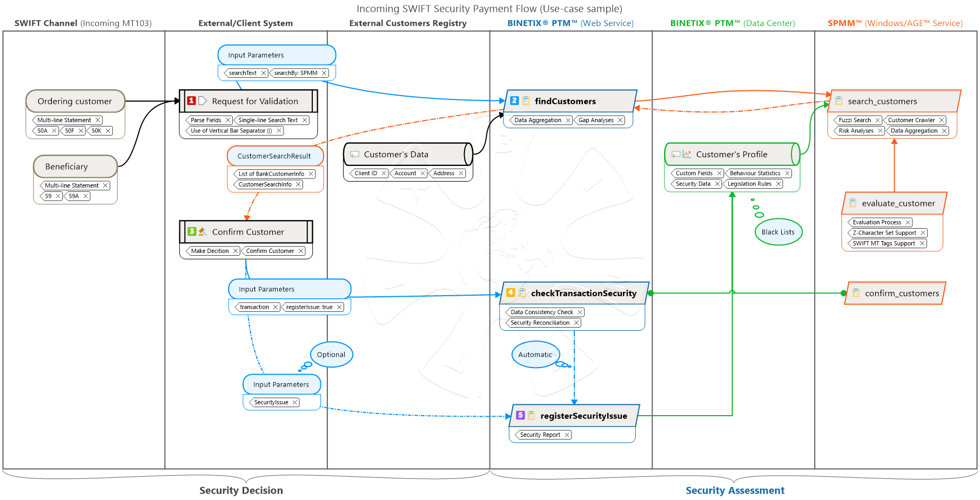The height and width of the screenshot is (500, 980).
Task: Click the tag icon in Request for Validation
Action: point(203,101)
